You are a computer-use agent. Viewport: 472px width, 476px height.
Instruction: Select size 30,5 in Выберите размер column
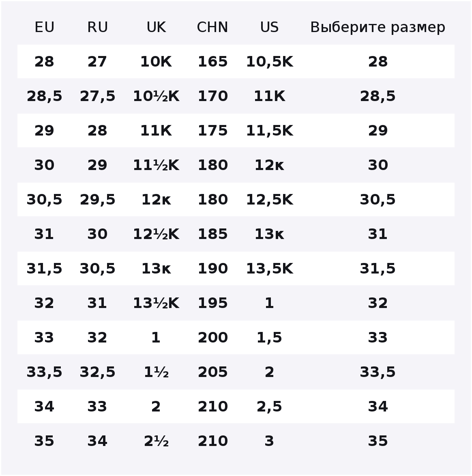378,200
